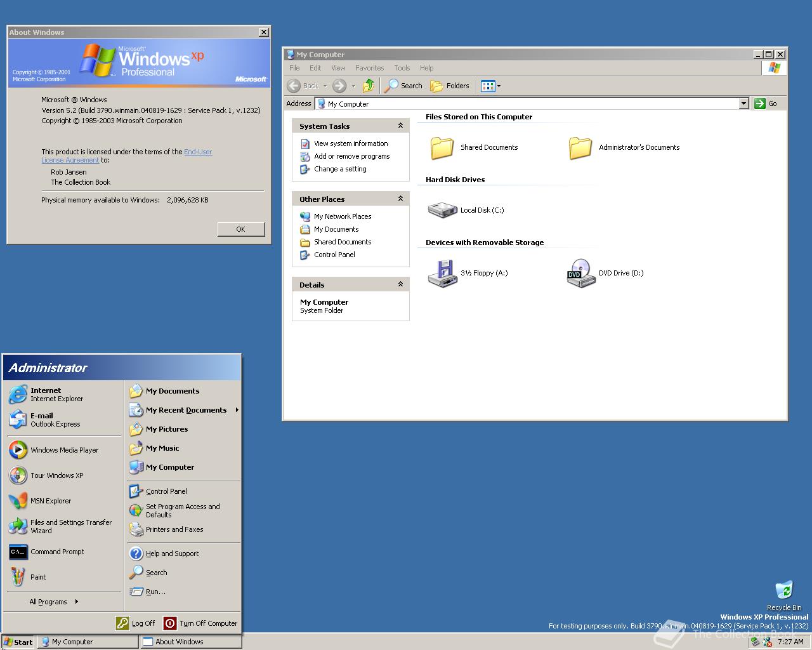Toggle the Folders pane button
The height and width of the screenshot is (650, 812).
coord(450,86)
